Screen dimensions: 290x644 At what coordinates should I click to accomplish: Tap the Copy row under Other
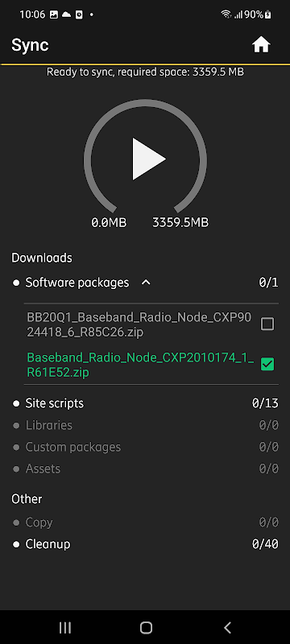click(145, 522)
